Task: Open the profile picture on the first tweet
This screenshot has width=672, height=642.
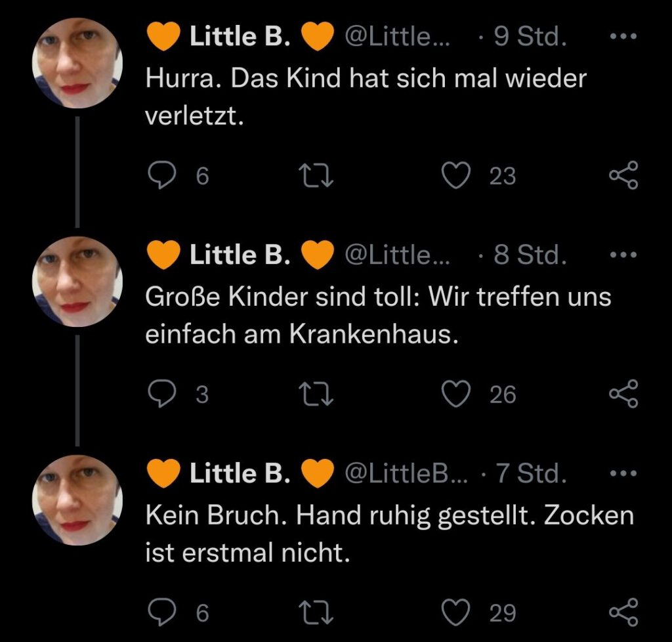Action: (x=77, y=63)
